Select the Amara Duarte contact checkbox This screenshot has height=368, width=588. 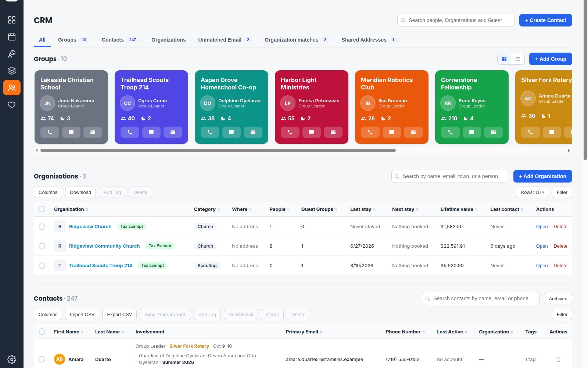tap(42, 359)
